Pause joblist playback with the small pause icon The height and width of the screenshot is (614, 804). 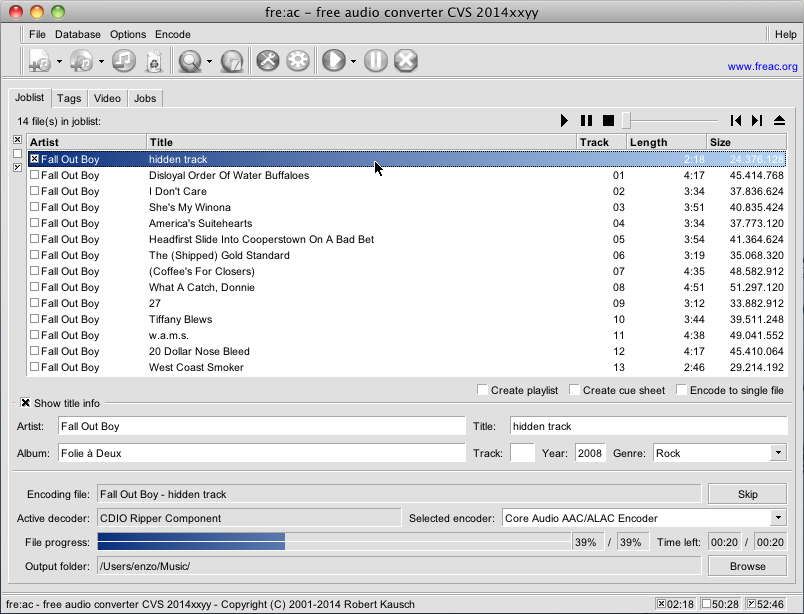pos(586,121)
